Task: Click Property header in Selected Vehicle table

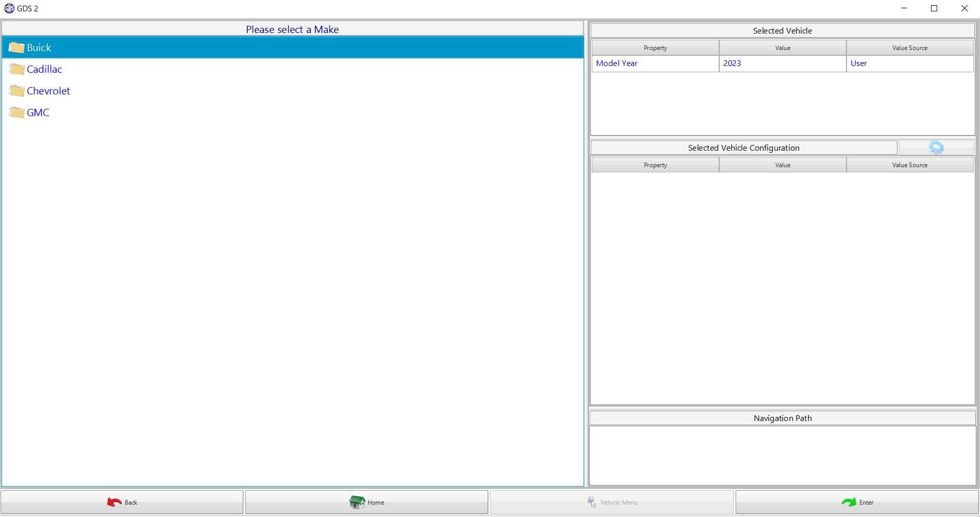Action: (x=655, y=48)
